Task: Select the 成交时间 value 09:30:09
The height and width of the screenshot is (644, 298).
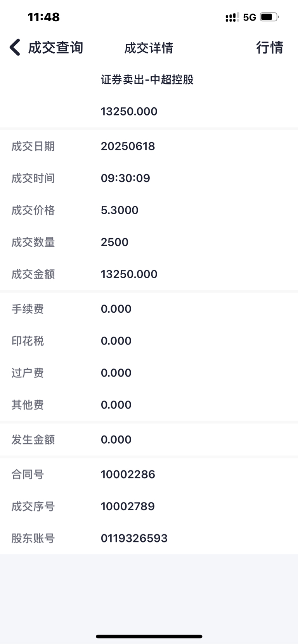Action: tap(125, 178)
